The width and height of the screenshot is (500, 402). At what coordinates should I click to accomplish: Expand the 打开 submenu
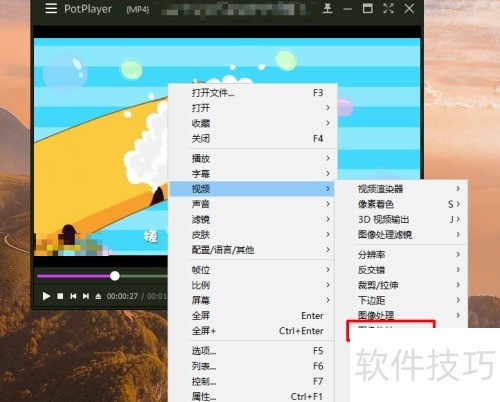tap(253, 108)
